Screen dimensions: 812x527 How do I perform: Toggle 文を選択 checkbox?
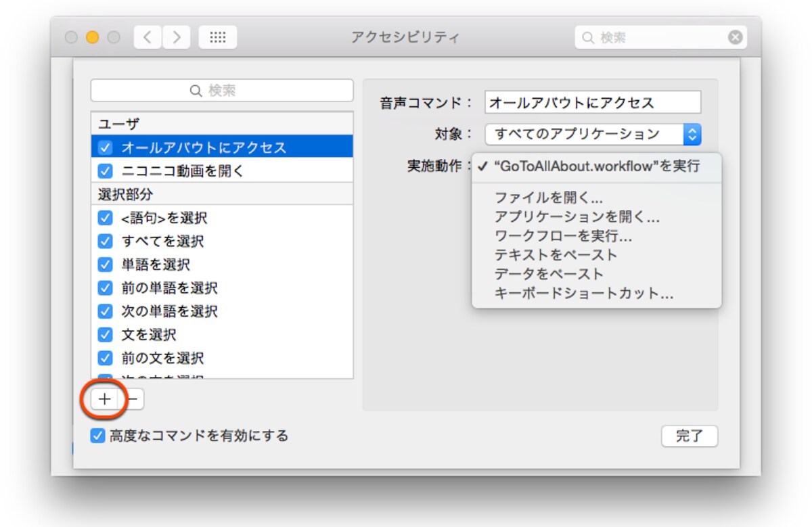click(x=105, y=334)
